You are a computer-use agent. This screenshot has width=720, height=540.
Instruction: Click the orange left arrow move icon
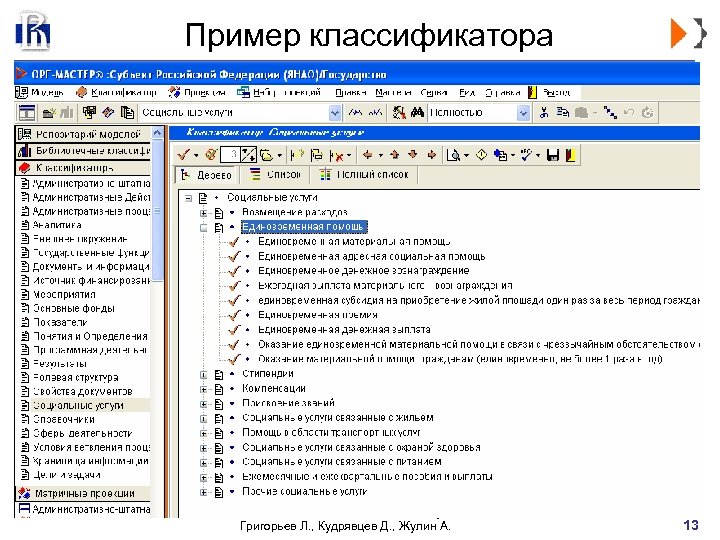click(x=367, y=155)
